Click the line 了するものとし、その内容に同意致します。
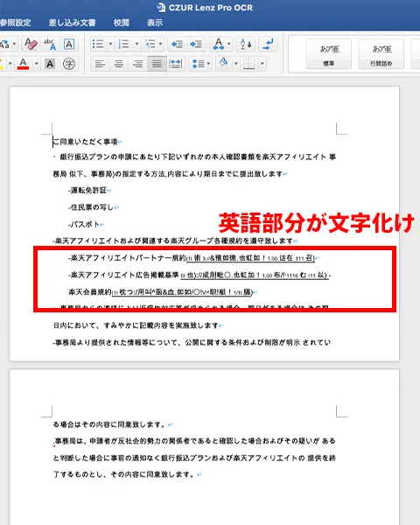 tap(123, 474)
